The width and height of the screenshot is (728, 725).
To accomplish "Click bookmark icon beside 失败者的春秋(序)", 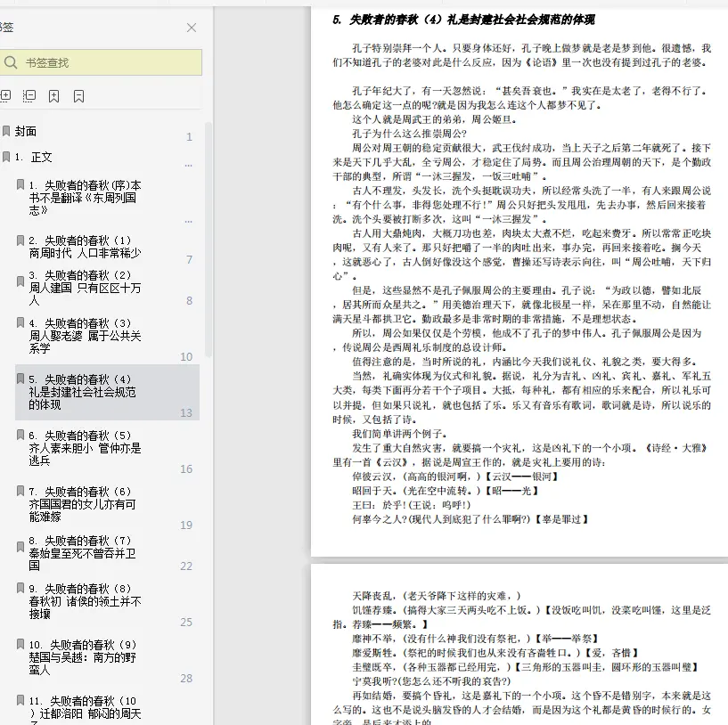I will pyautogui.click(x=20, y=184).
